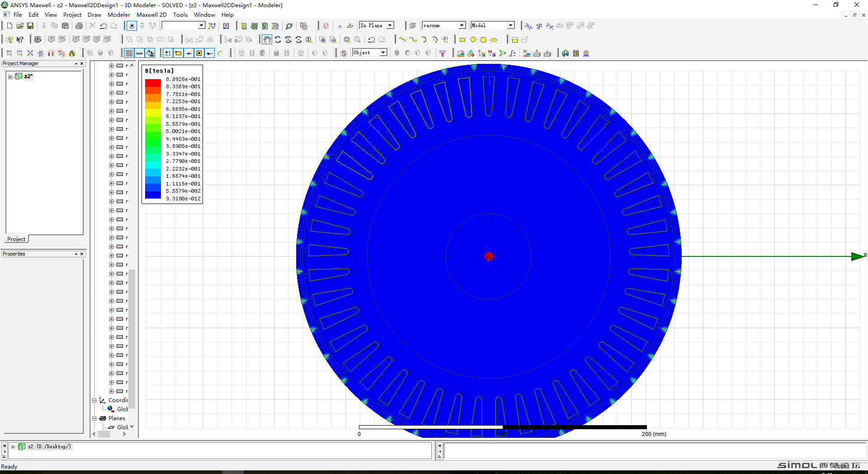The height and width of the screenshot is (474, 868).
Task: Select the Draw Circle tool
Action: 473,40
